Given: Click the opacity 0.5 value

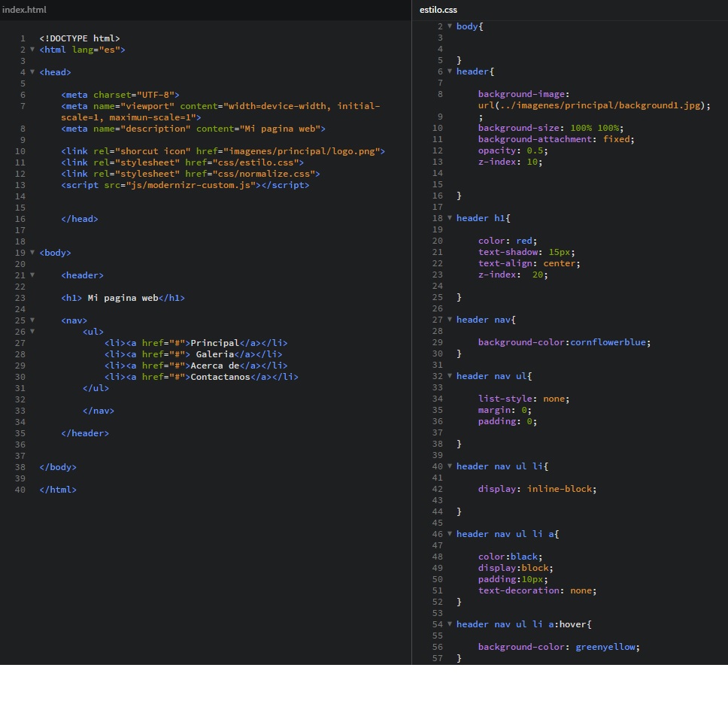Looking at the screenshot, I should 535,150.
